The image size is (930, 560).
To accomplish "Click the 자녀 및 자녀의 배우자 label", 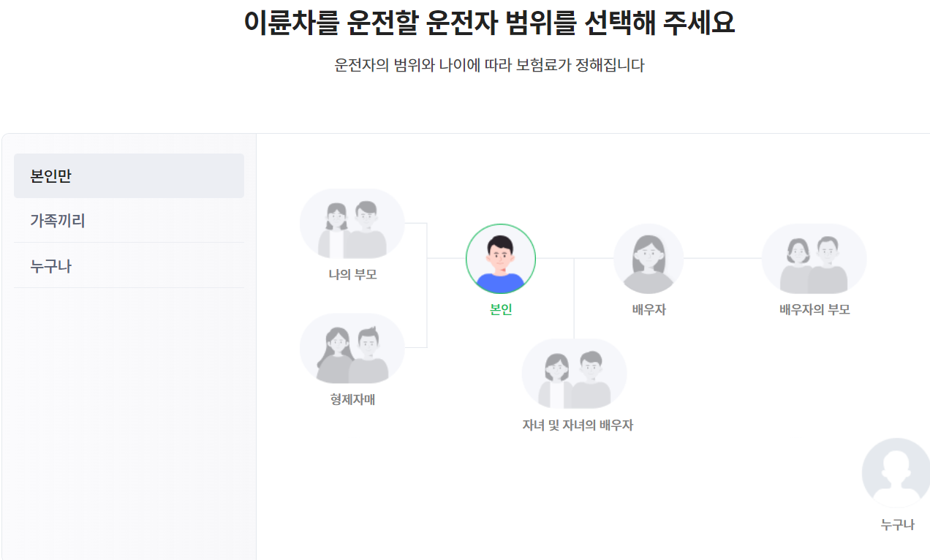I will (578, 425).
